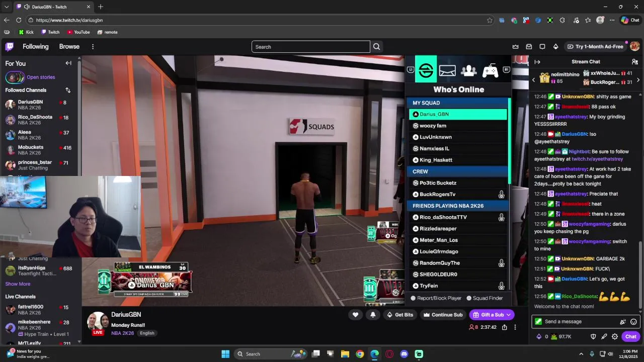Screen dimensions: 644x362
Task: Collapse stream chat with arrow icon
Action: pyautogui.click(x=537, y=62)
